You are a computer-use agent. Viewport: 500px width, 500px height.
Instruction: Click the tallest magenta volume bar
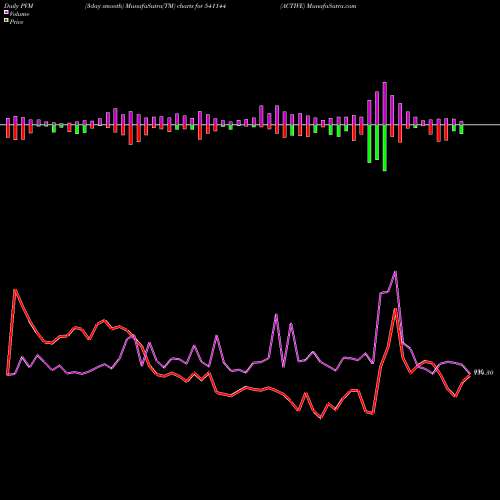tap(385, 103)
